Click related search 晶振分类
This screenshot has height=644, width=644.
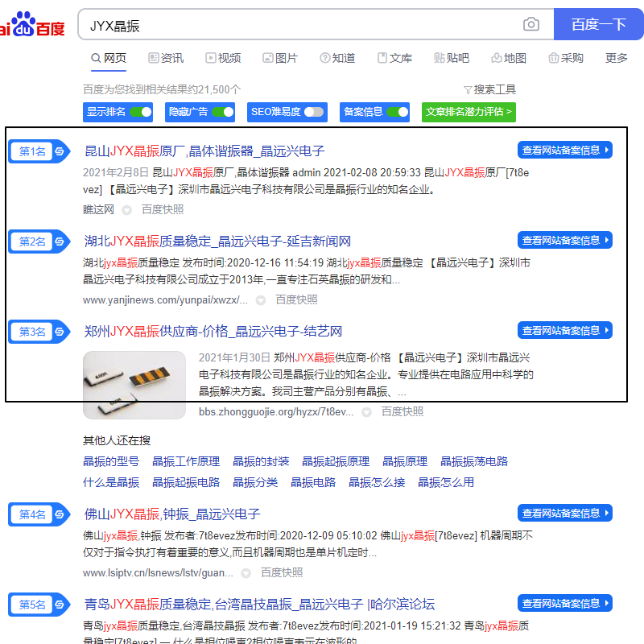click(x=255, y=482)
